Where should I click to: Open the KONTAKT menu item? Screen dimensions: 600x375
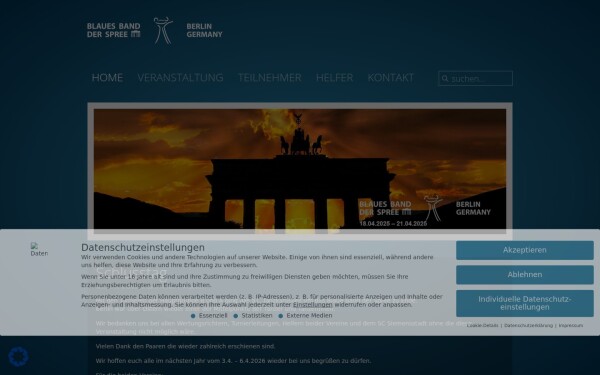tap(391, 78)
